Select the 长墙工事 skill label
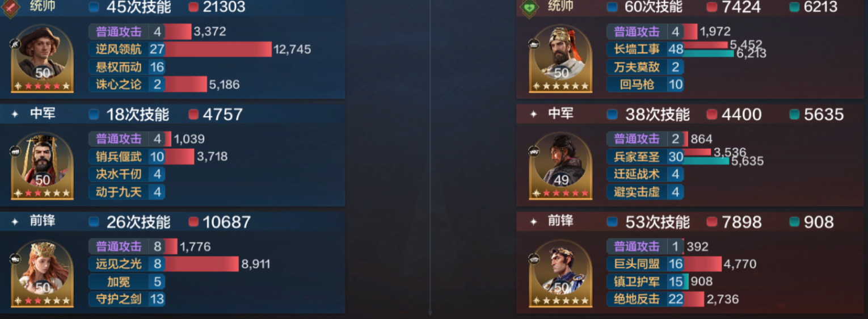This screenshot has width=868, height=319. (637, 49)
